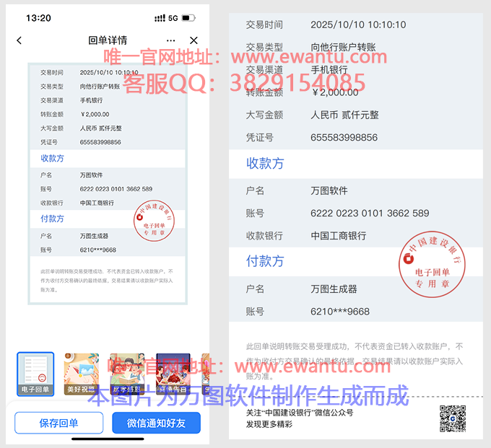Viewport: 491px width, 448px height.
Task: Tap payer account 6210***9668 in enlarged receipt
Action: click(x=340, y=311)
